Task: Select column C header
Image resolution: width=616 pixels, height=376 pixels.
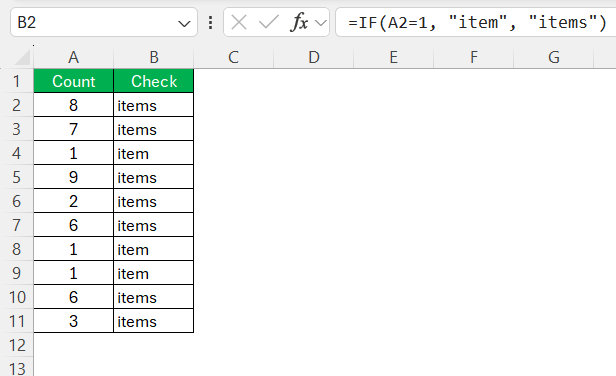Action: click(234, 57)
